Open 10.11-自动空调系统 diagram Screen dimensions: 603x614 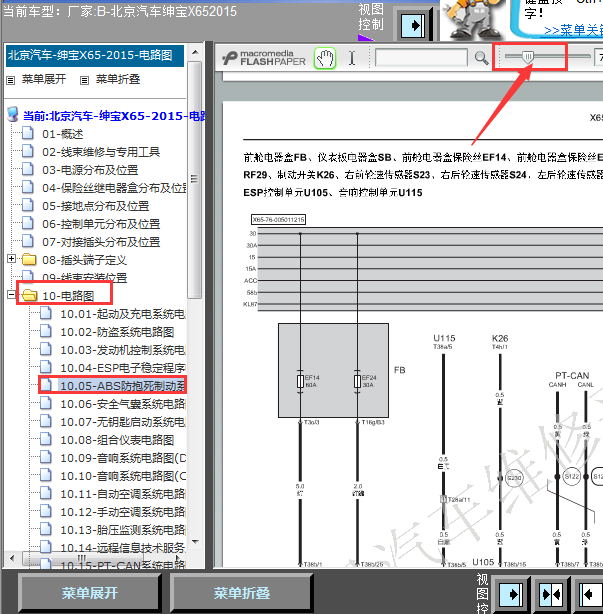pyautogui.click(x=123, y=494)
